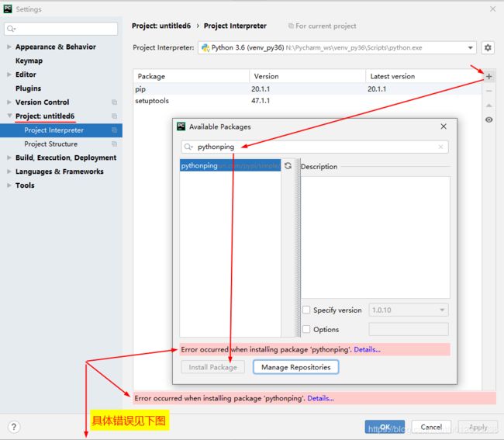Select the setuptools package row

[307, 101]
